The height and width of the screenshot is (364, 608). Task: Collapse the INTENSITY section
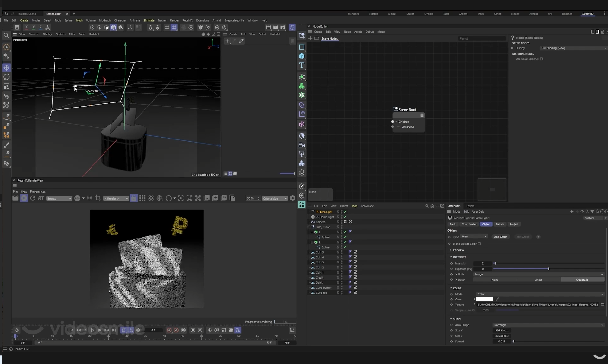click(x=451, y=257)
